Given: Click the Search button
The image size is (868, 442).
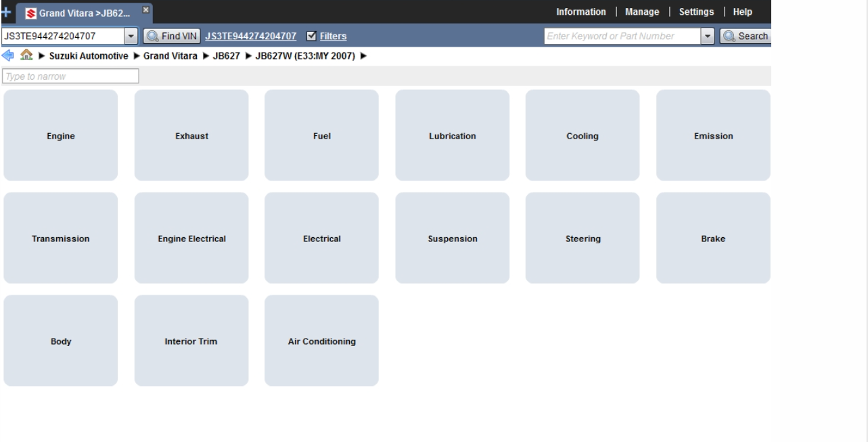Looking at the screenshot, I should 745,36.
